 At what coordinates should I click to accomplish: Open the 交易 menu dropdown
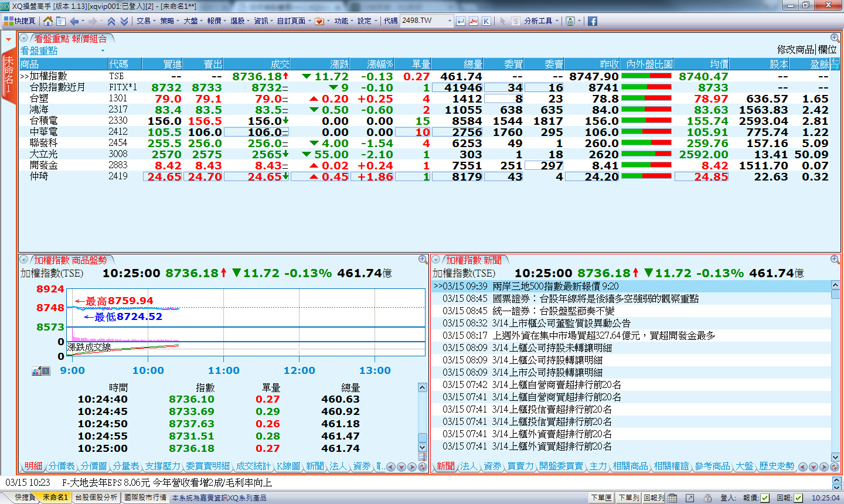[x=147, y=21]
